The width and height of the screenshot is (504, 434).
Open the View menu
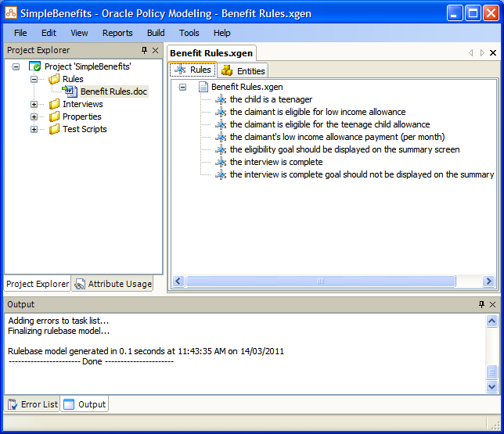[x=79, y=33]
